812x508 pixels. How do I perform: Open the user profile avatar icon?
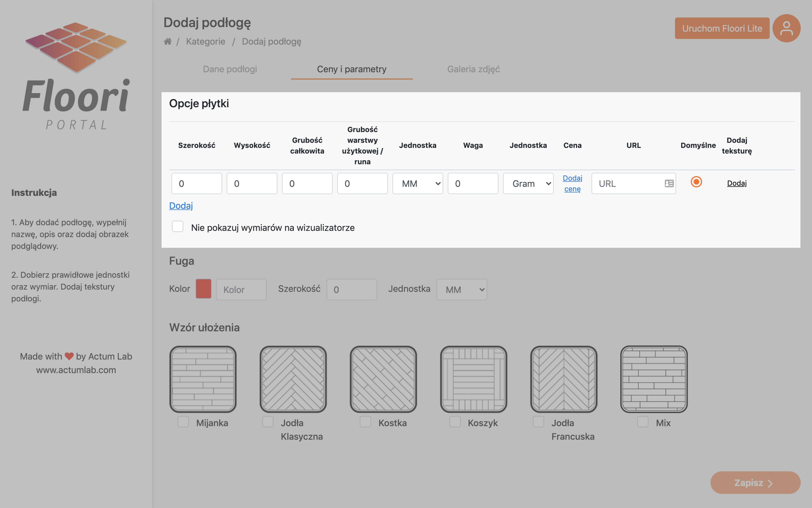pyautogui.click(x=786, y=28)
